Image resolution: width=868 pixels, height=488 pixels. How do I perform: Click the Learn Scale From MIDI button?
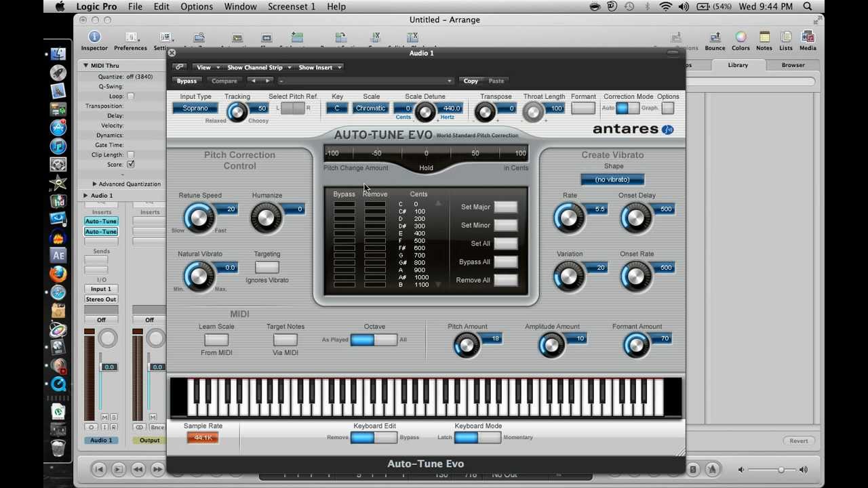pyautogui.click(x=216, y=340)
